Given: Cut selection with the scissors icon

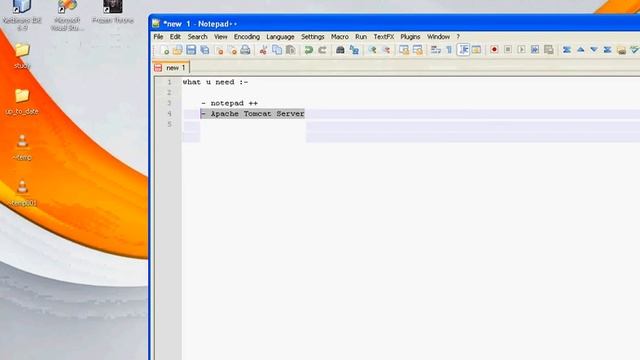Looking at the screenshot, I should coord(263,50).
